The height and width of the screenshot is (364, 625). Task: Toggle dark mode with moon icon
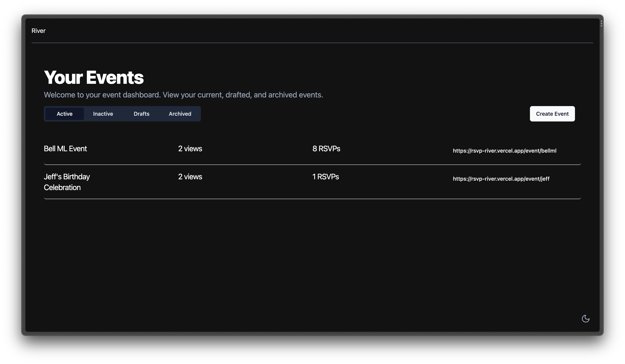(x=585, y=318)
